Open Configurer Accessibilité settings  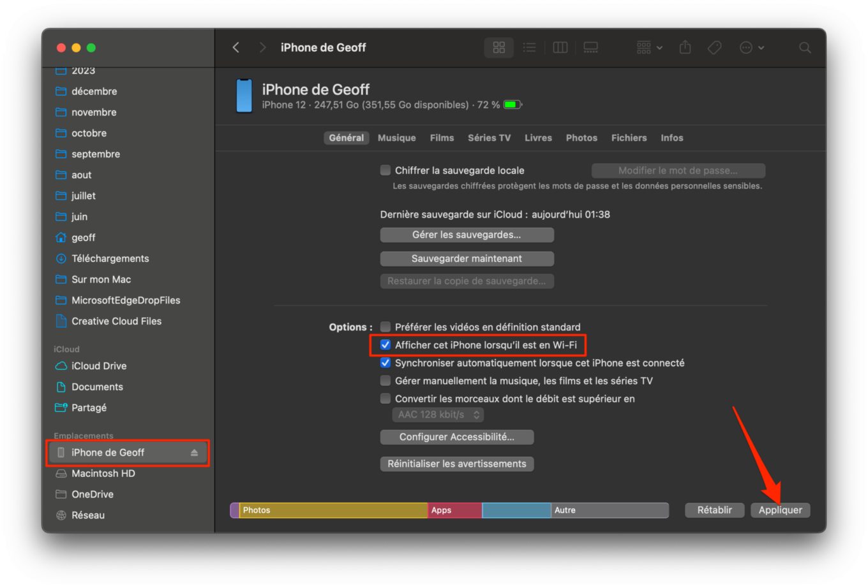457,437
